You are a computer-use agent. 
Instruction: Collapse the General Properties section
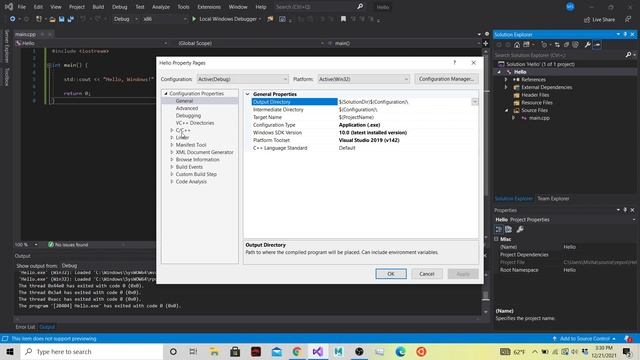point(247,94)
